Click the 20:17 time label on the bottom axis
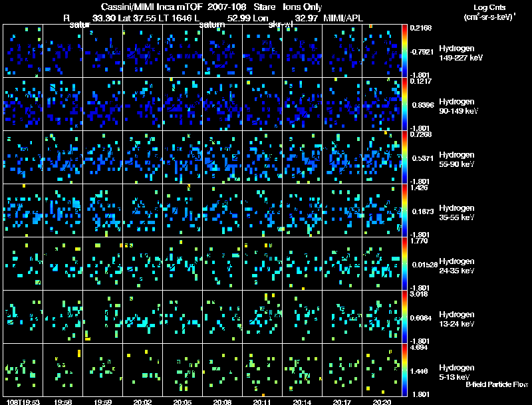532x405 pixels. click(x=342, y=402)
